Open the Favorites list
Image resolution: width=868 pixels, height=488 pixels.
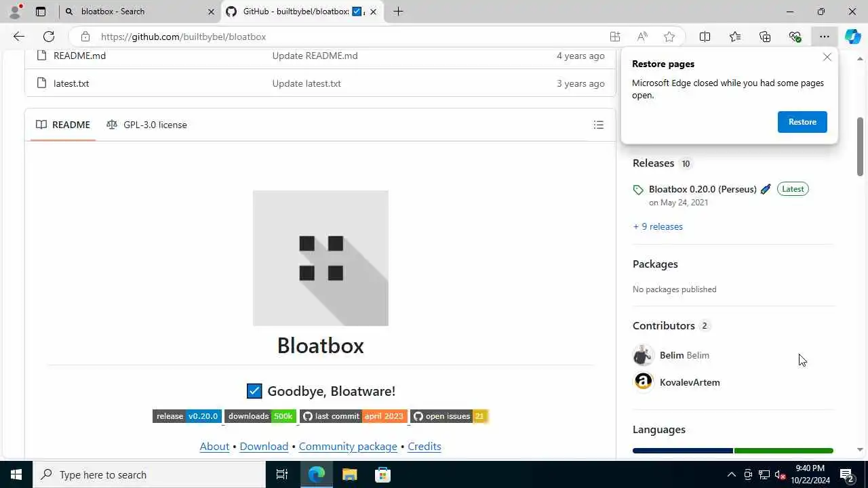(735, 37)
